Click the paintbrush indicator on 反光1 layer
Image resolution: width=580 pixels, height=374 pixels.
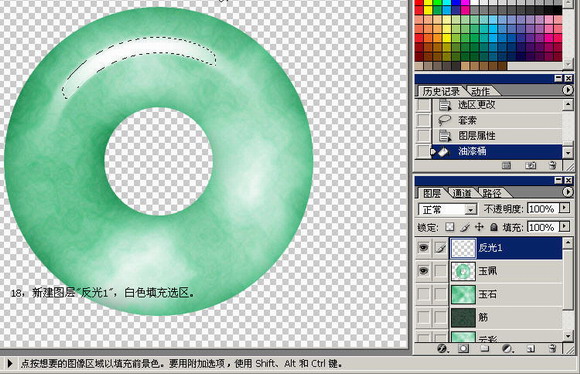point(440,248)
